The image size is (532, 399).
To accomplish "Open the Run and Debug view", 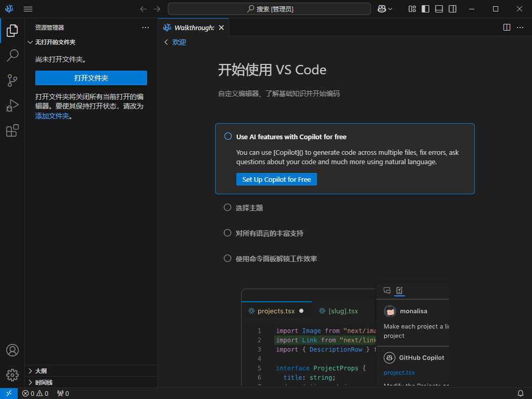I will pos(12,105).
